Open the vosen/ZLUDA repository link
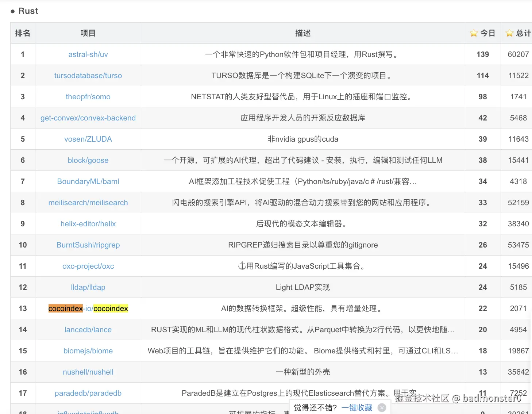532x414 pixels. pyautogui.click(x=88, y=139)
